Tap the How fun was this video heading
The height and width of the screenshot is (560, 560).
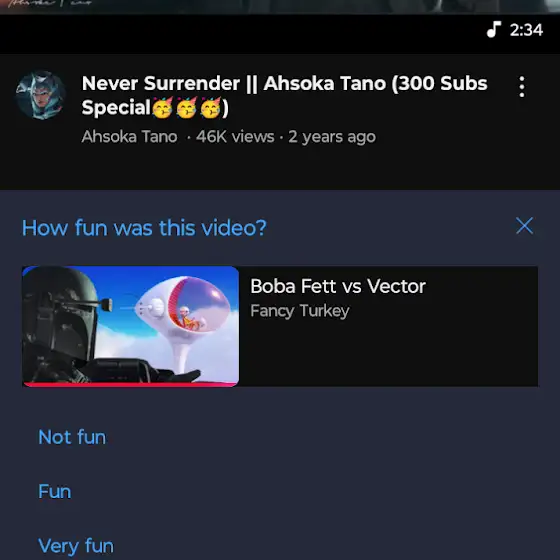tap(144, 228)
